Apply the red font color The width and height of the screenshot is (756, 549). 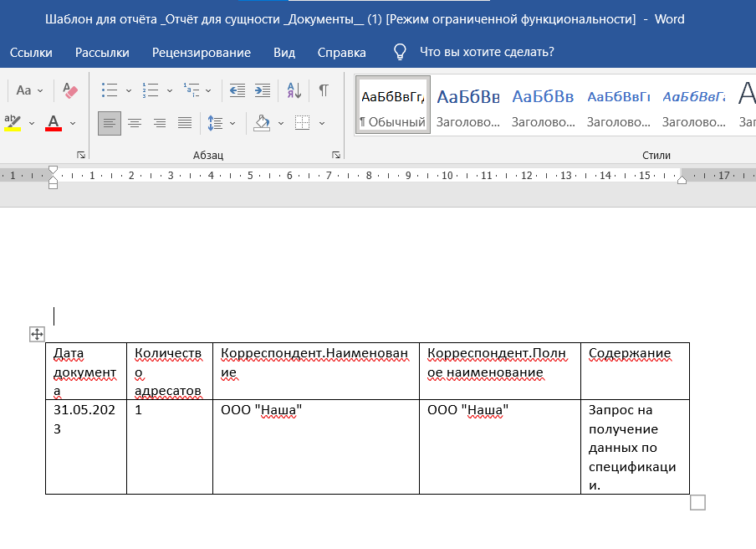(x=54, y=123)
